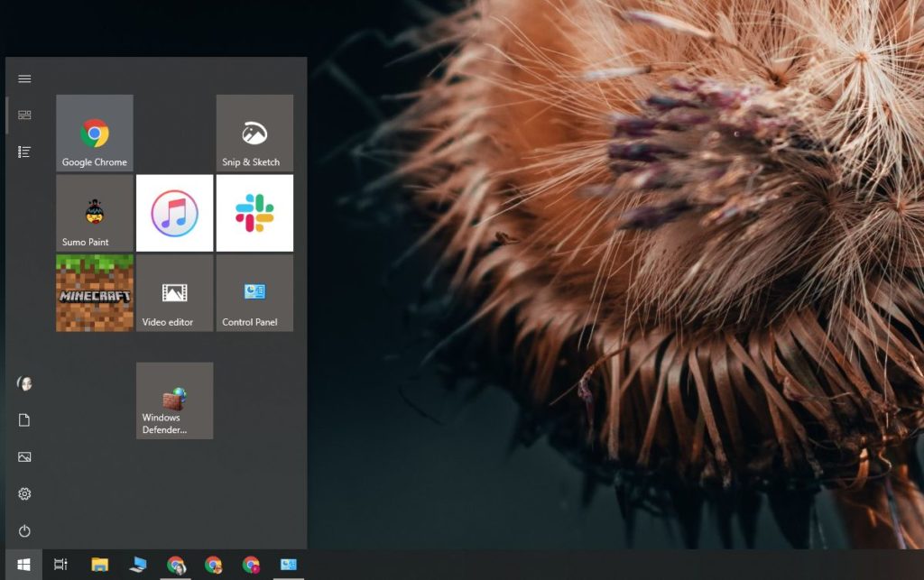Open the Snip & Sketch tile
The image size is (924, 580).
point(254,132)
